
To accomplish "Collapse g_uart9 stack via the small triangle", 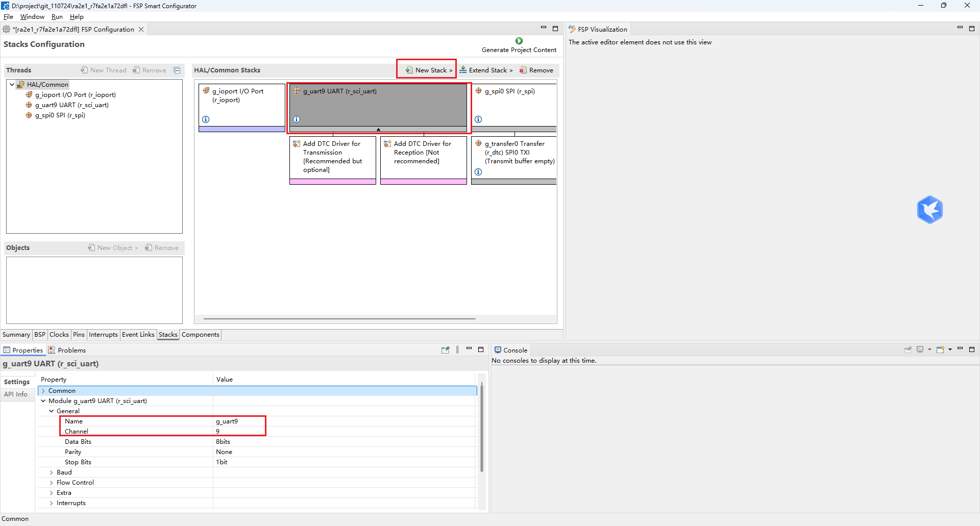I will click(x=378, y=130).
